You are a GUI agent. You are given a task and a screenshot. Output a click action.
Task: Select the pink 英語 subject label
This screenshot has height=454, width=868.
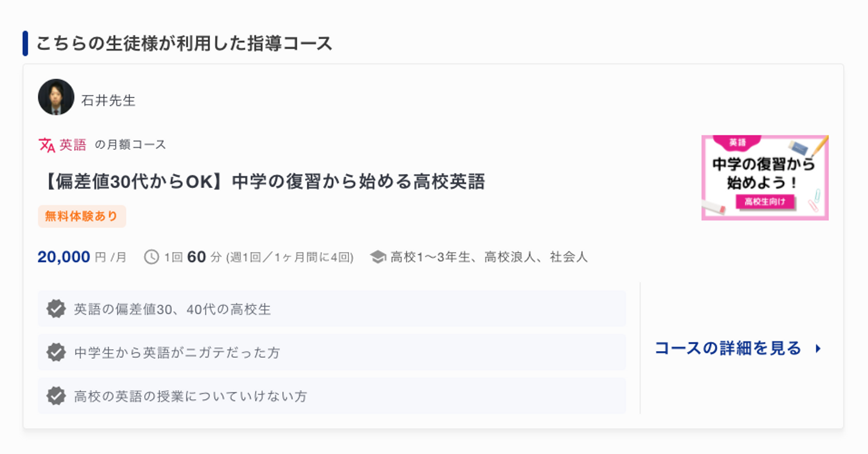pos(73,145)
